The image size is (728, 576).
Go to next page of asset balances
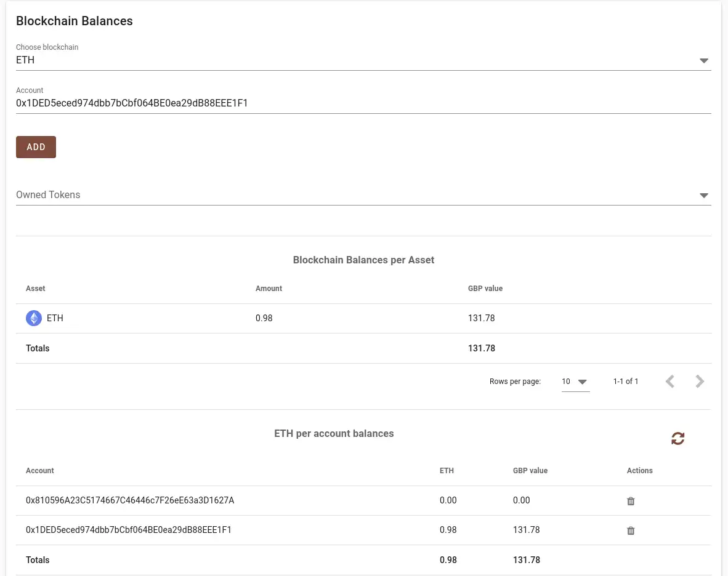(x=700, y=382)
